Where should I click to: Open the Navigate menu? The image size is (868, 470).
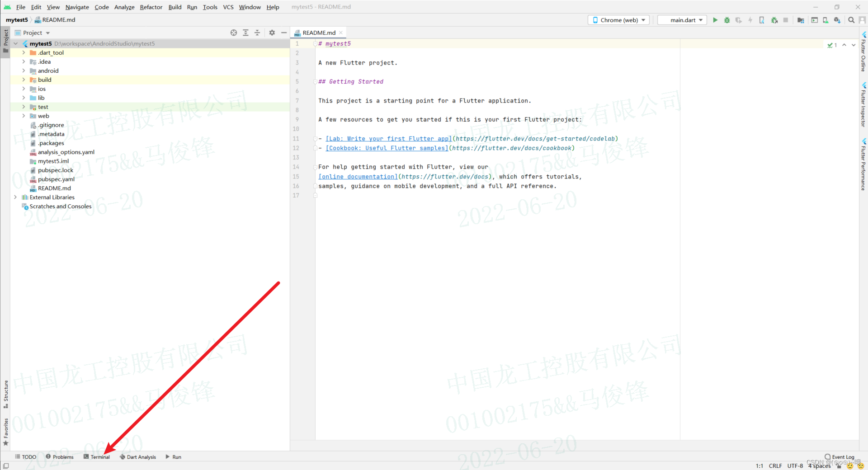77,7
